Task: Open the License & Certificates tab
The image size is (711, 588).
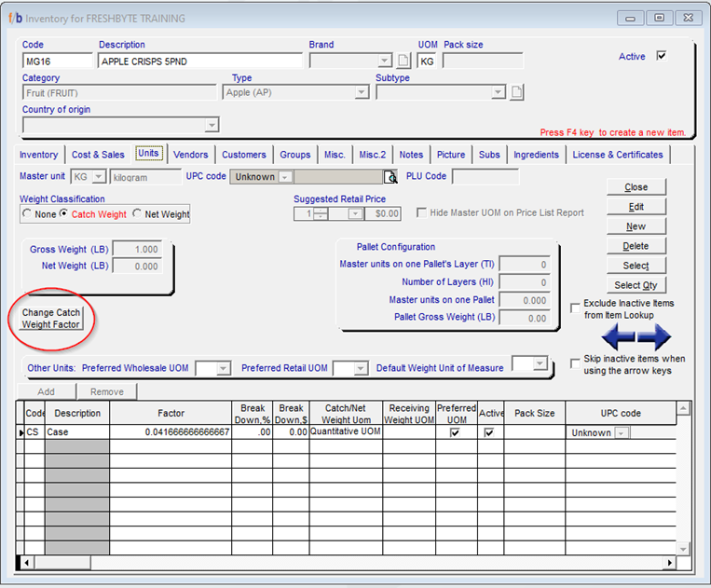Action: (617, 155)
